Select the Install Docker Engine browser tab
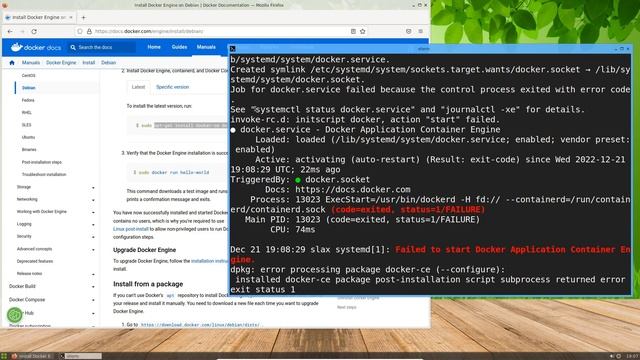Image resolution: width=640 pixels, height=360 pixels. tap(39, 18)
